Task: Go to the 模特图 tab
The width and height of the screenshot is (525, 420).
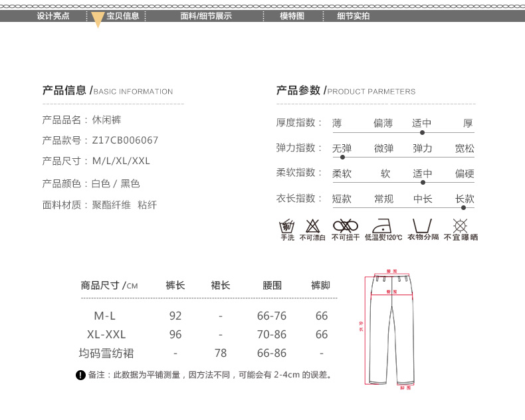Action: pyautogui.click(x=292, y=16)
